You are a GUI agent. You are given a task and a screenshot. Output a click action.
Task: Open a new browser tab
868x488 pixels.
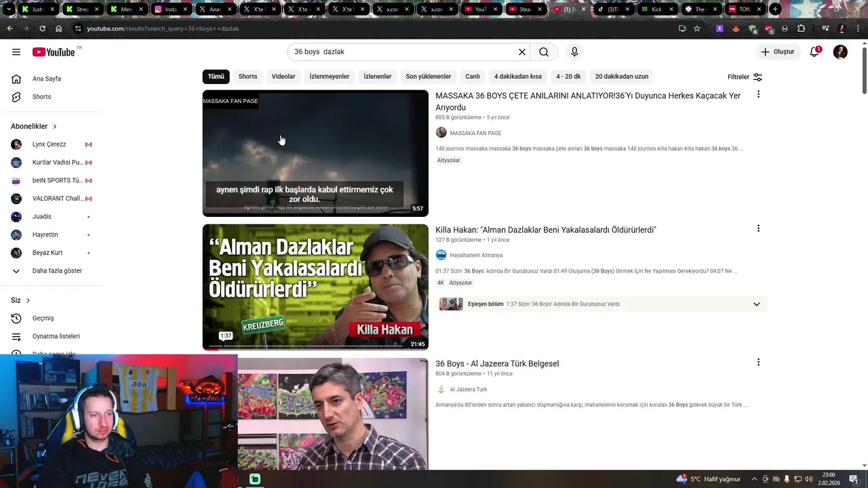[775, 9]
